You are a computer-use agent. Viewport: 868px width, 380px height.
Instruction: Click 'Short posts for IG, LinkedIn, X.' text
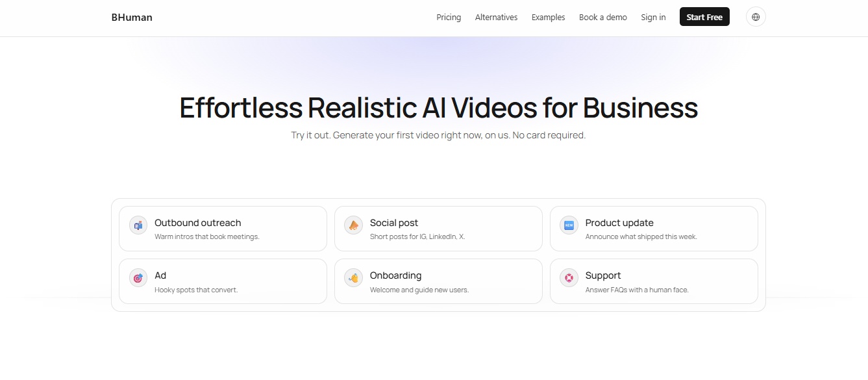pyautogui.click(x=417, y=236)
